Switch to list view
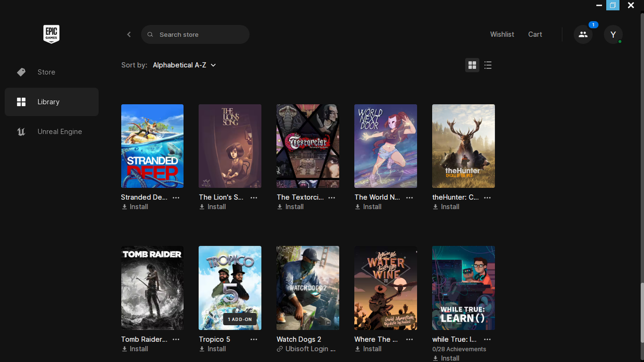Screen dimensions: 644x362 click(x=488, y=65)
